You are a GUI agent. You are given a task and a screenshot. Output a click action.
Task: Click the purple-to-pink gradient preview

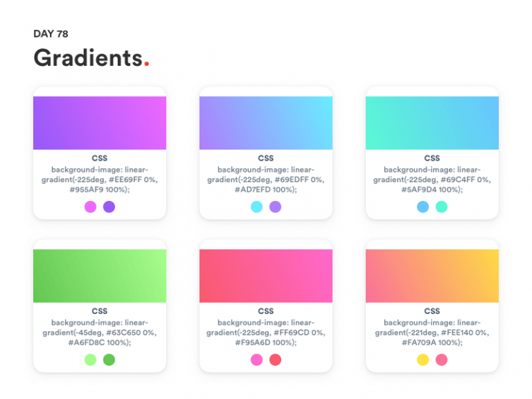(100, 123)
